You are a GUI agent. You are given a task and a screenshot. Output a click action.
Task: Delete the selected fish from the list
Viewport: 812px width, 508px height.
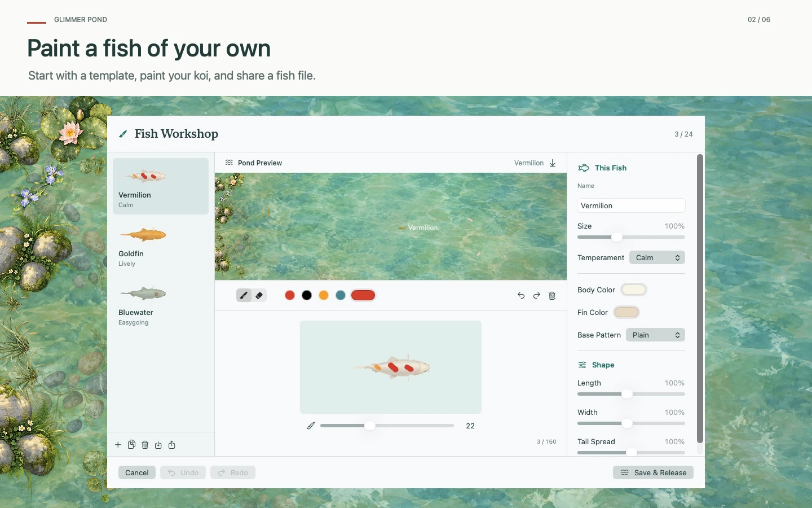click(145, 445)
